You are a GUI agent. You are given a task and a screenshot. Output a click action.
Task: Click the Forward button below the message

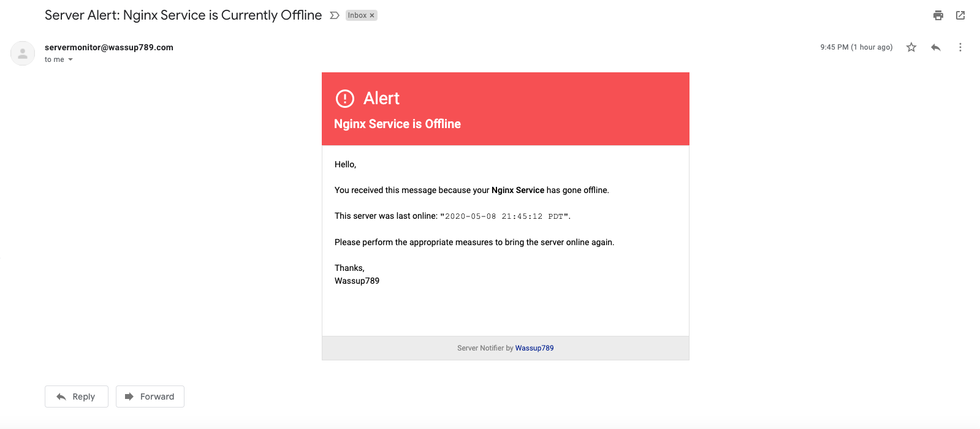click(150, 397)
